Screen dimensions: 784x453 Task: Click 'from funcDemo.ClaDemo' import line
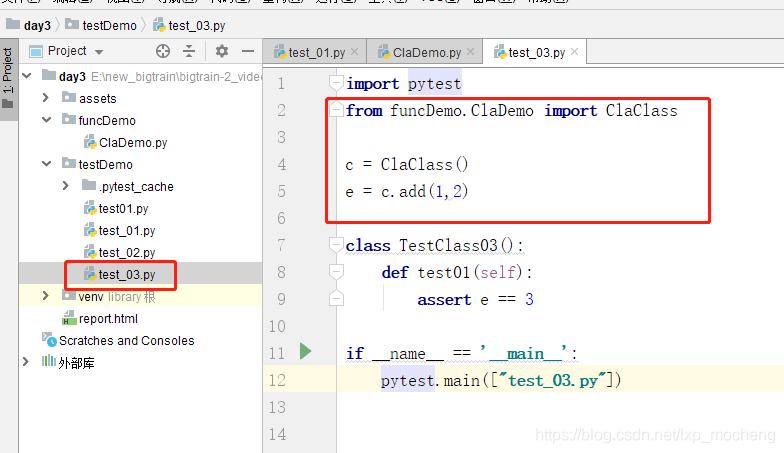[512, 110]
